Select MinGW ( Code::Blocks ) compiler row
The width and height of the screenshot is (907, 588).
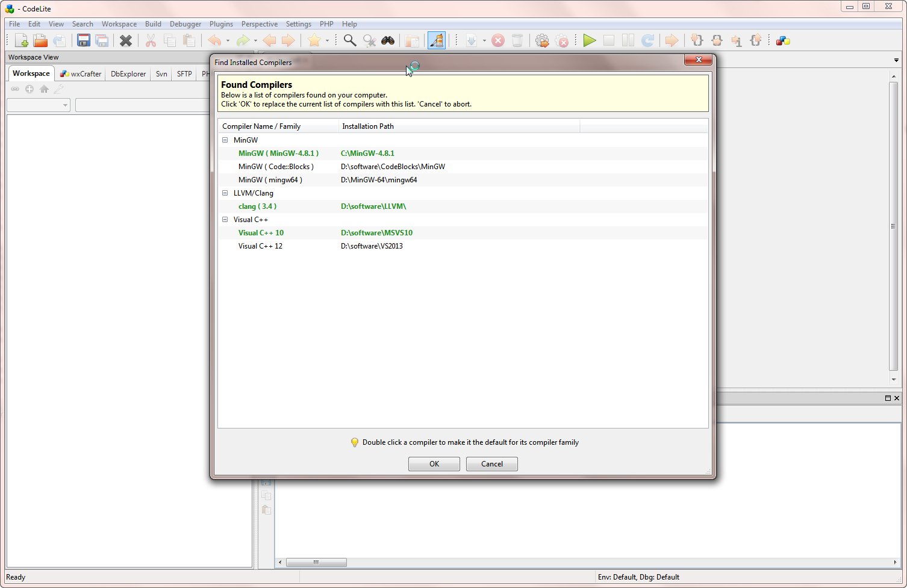tap(463, 167)
